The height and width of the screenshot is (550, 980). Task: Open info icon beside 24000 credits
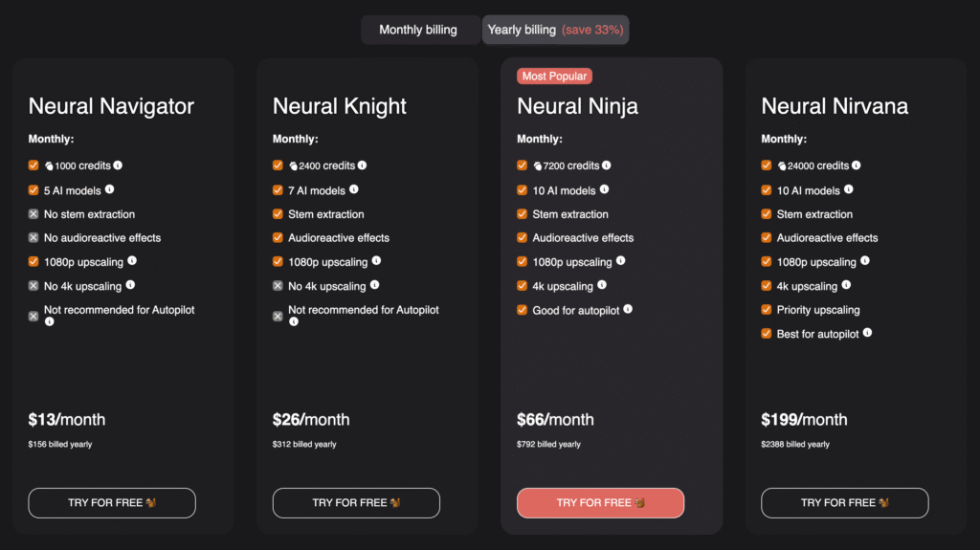(857, 165)
